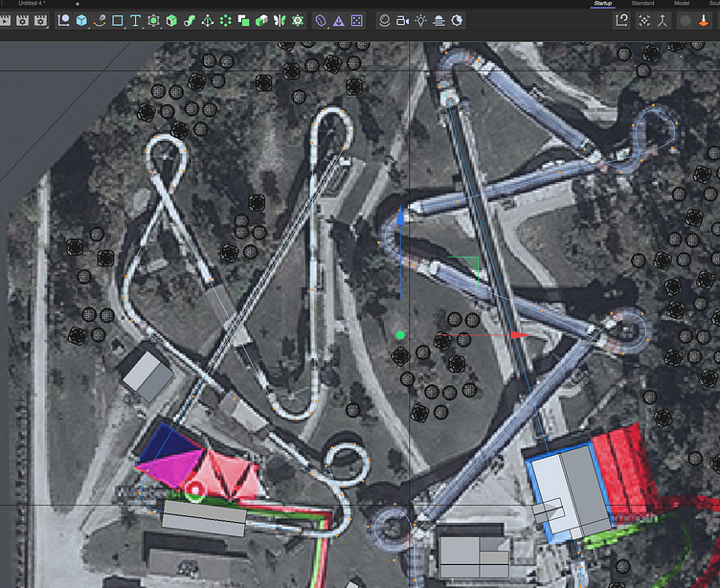Switch to the Standard layout tab
720x588 pixels.
(642, 4)
